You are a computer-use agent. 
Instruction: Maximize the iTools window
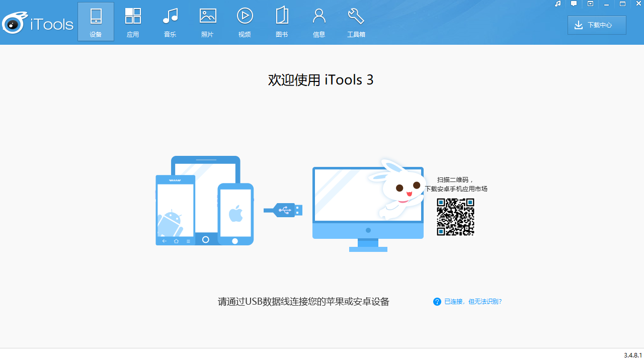pyautogui.click(x=622, y=4)
